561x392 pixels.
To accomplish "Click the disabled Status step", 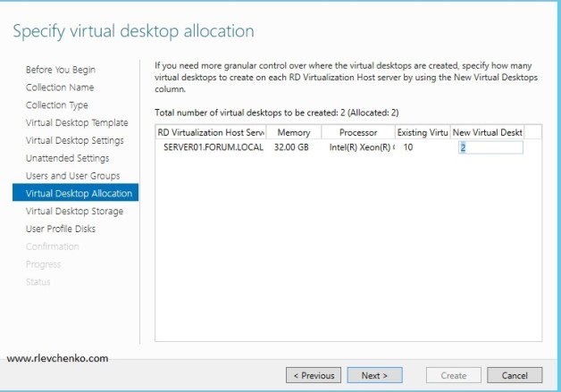I will tap(38, 282).
